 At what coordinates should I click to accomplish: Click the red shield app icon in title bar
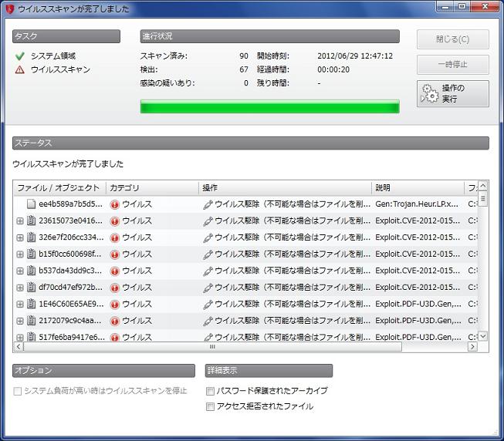tap(10, 8)
